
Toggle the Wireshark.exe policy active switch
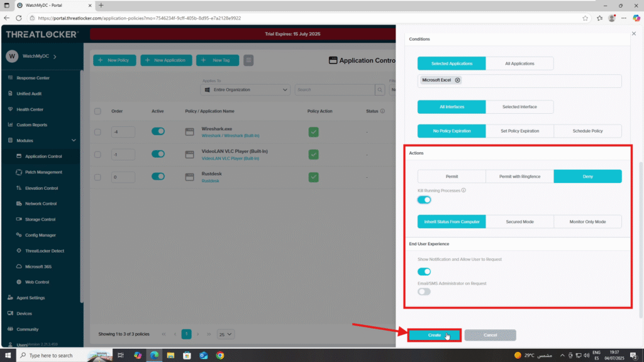tap(158, 131)
